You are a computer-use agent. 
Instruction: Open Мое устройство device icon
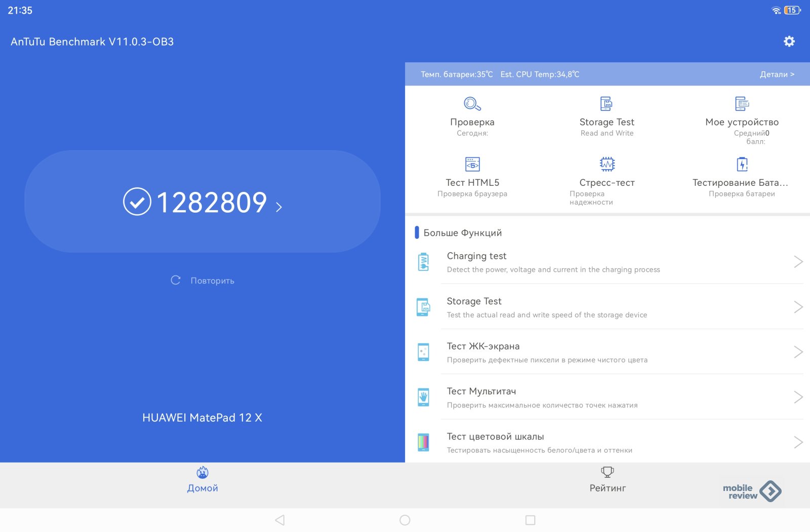[x=742, y=104]
